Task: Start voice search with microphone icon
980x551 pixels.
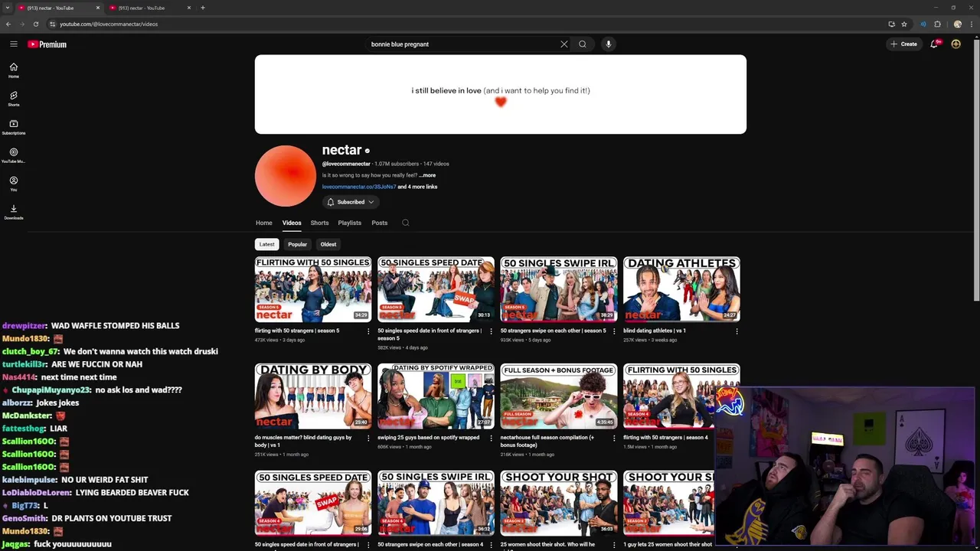Action: (x=609, y=44)
